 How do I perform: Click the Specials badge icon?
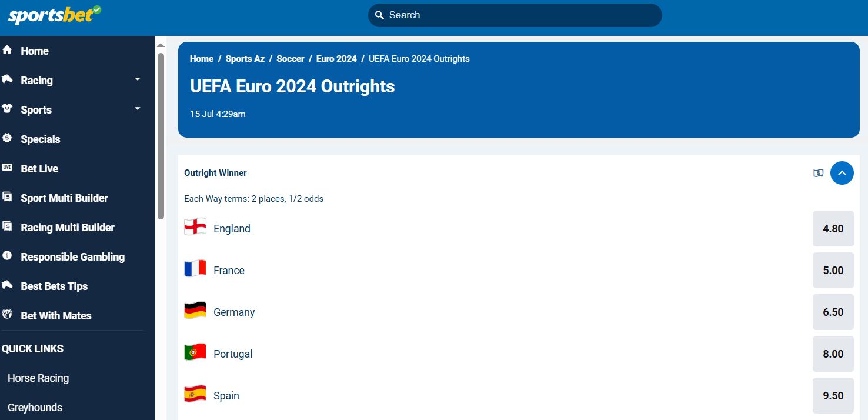tap(7, 138)
